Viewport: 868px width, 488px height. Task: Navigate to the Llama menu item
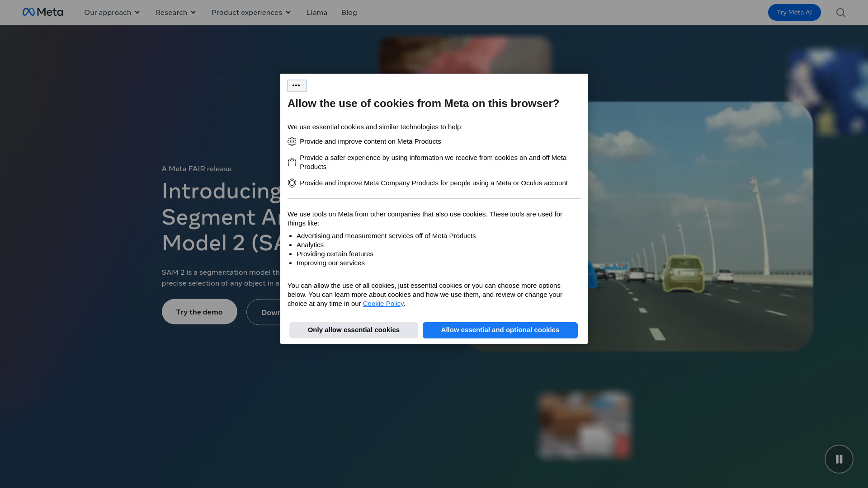tap(316, 12)
